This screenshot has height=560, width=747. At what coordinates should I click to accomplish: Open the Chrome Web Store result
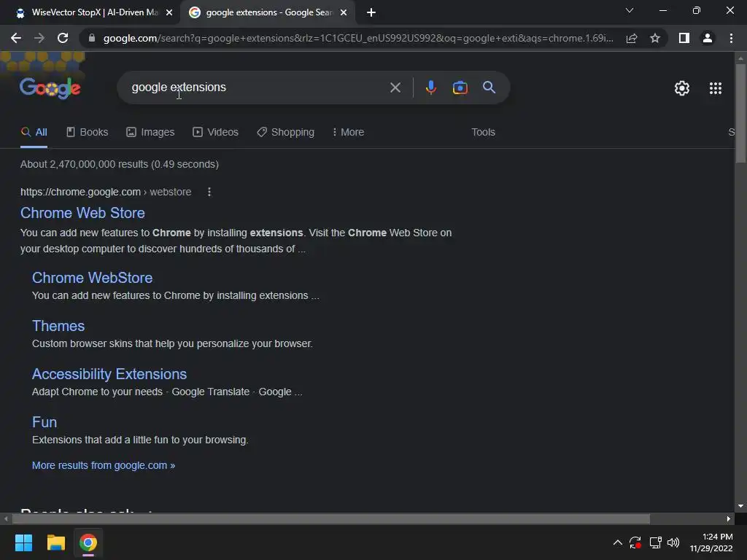click(x=82, y=213)
